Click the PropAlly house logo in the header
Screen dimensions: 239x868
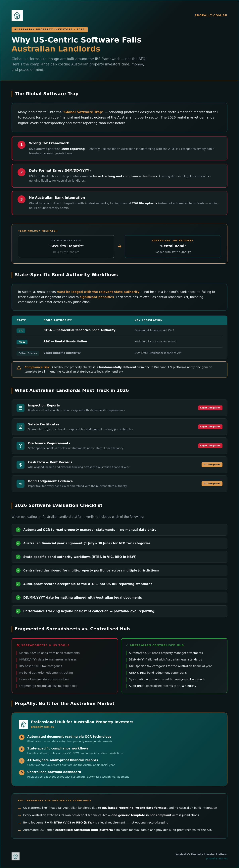pyautogui.click(x=17, y=16)
